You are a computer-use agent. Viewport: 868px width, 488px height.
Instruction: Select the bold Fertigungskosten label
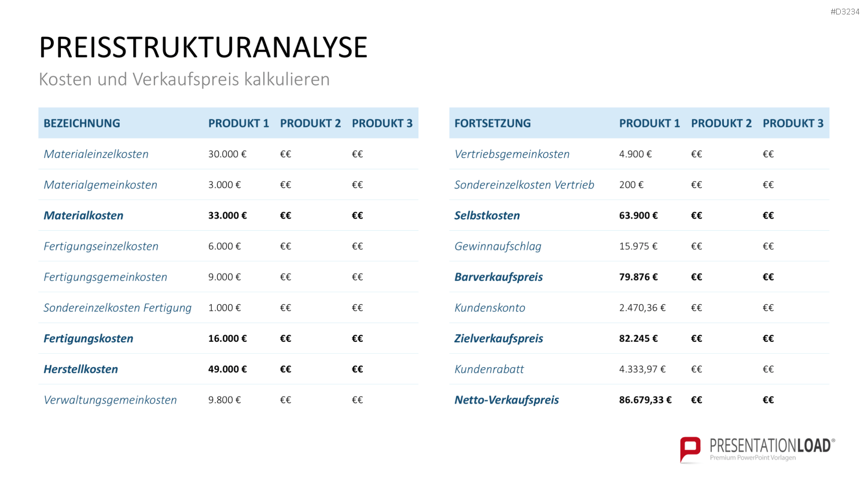[x=89, y=339]
